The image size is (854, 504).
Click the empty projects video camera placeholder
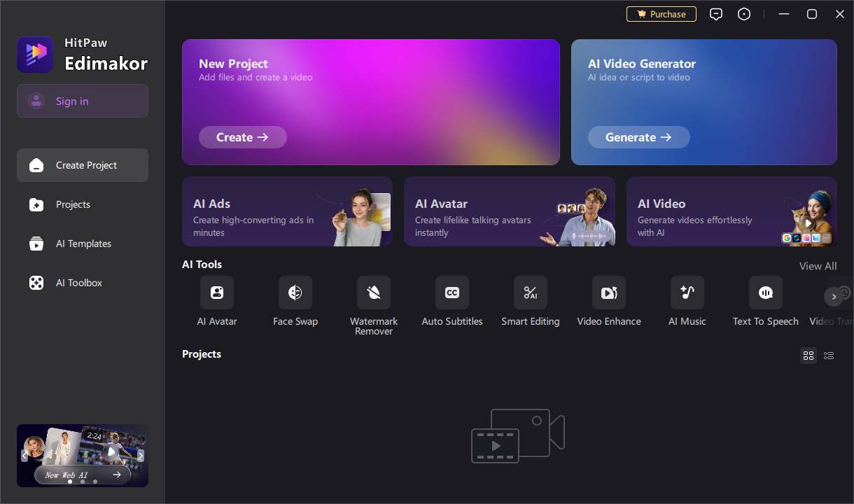518,436
